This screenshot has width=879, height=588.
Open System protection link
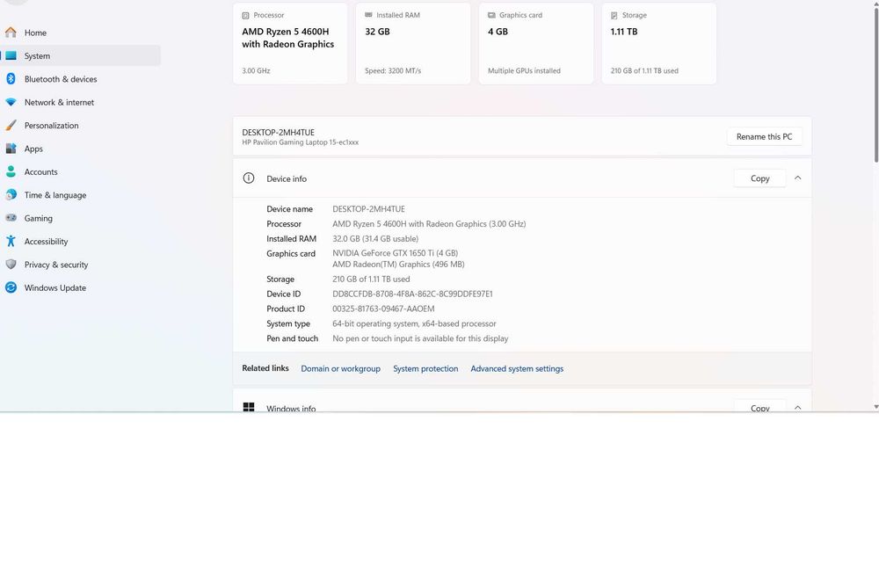(x=425, y=368)
